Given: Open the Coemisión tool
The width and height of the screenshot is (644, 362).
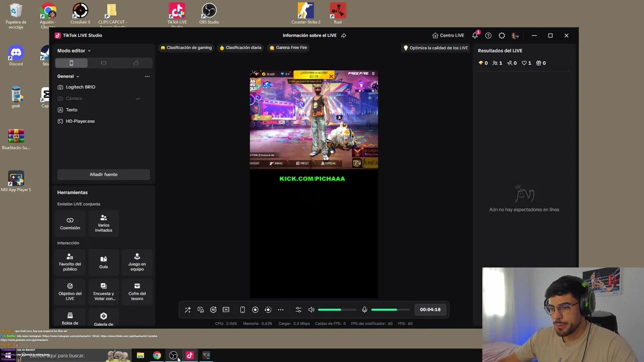Looking at the screenshot, I should (70, 223).
